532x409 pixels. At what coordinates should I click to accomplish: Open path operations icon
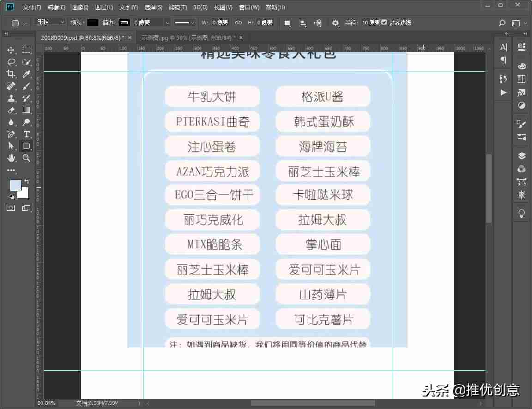[287, 23]
